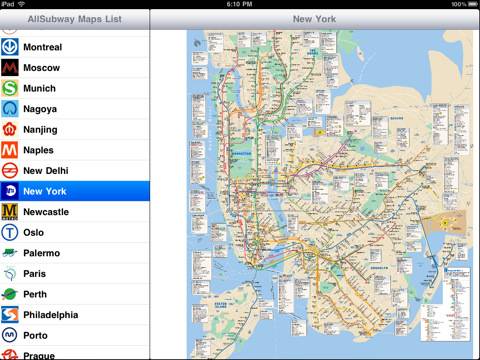This screenshot has height=360, width=480.
Task: Tap the Perth transit green icon
Action: [x=10, y=294]
